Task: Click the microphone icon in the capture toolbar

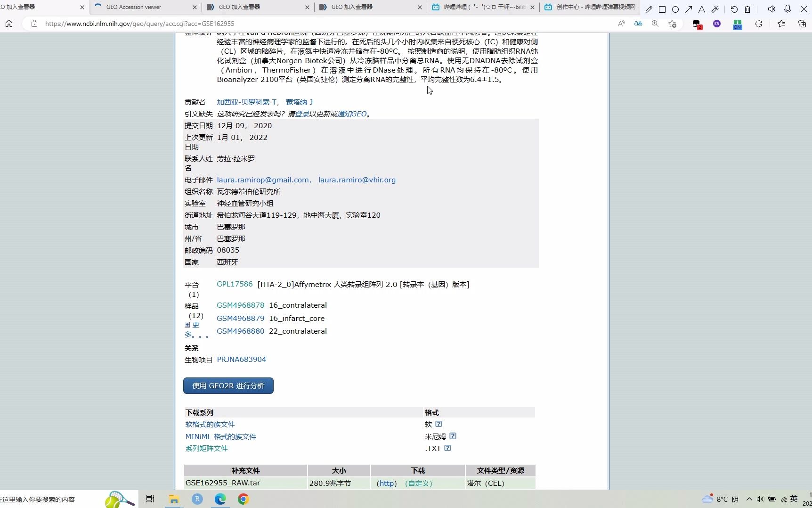Action: 787,9
